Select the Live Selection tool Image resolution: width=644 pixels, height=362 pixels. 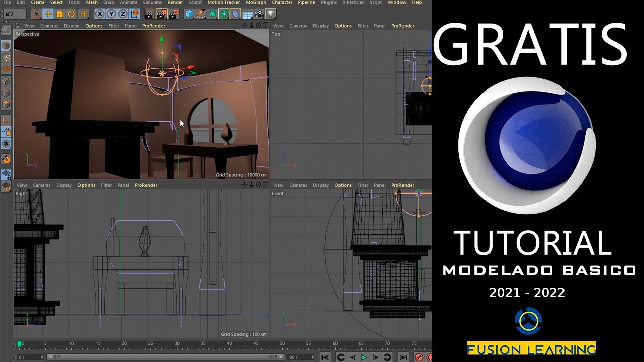coord(36,14)
